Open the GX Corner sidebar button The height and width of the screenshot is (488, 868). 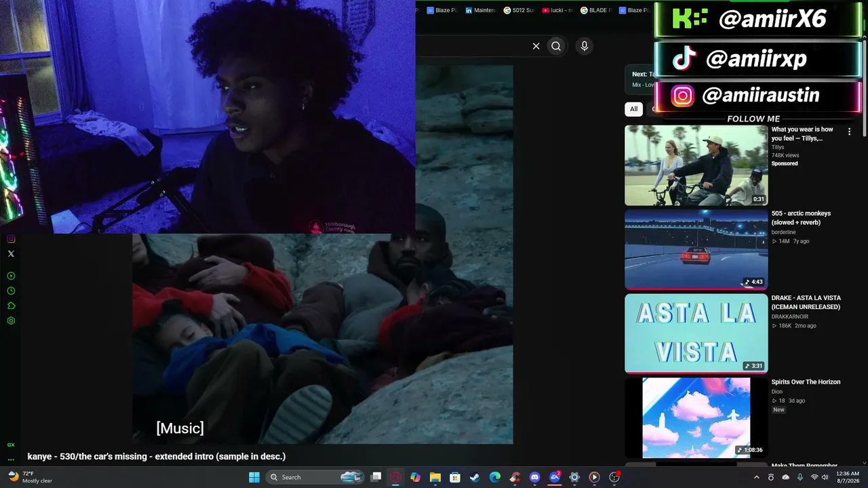click(11, 445)
